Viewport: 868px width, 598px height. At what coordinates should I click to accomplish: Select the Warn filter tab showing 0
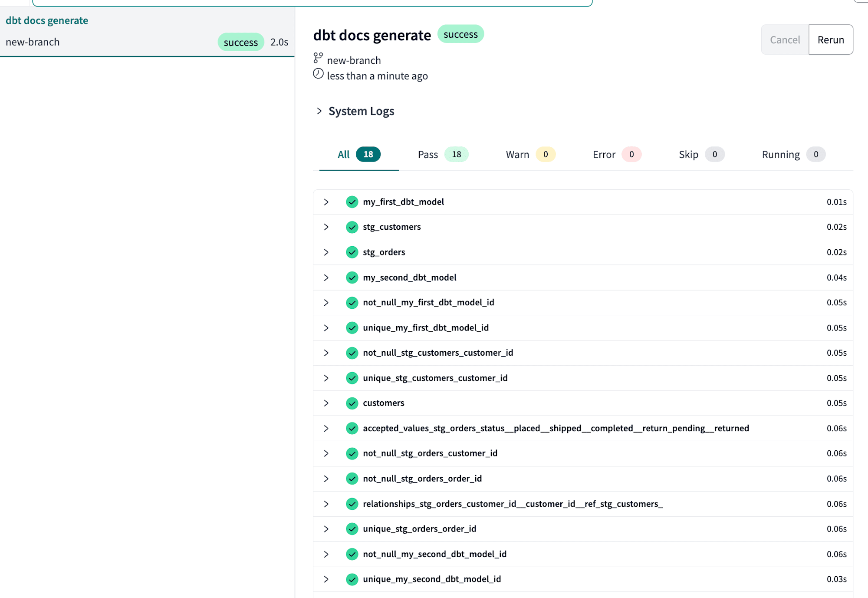[x=527, y=154]
